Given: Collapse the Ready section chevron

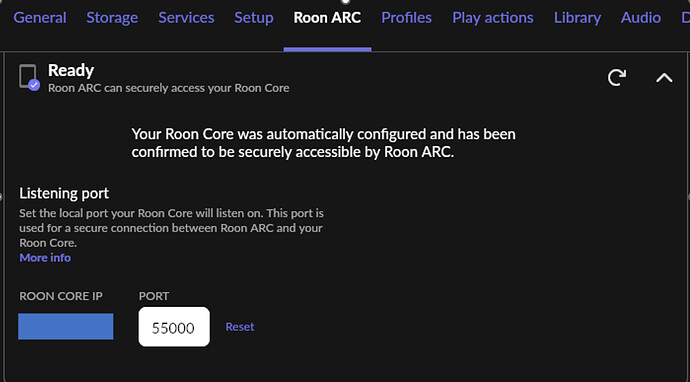Looking at the screenshot, I should (664, 78).
